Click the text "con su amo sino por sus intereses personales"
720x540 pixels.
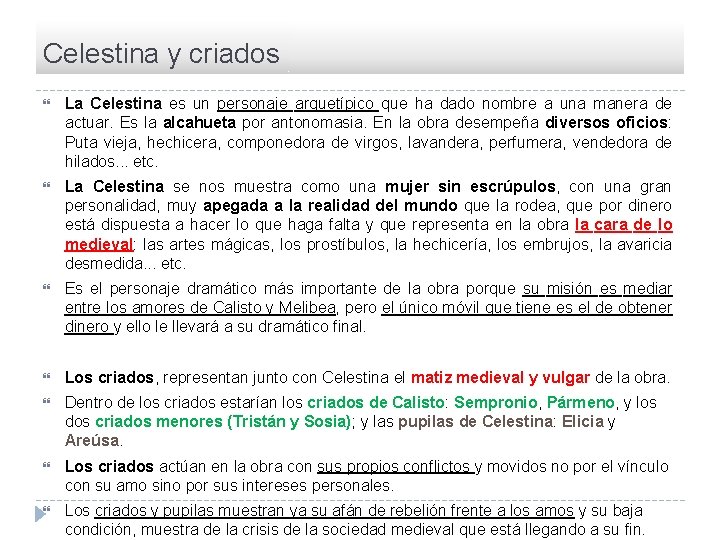(x=229, y=486)
